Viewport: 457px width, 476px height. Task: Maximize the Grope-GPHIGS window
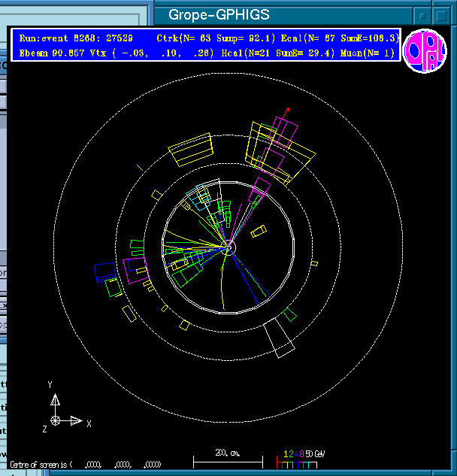pyautogui.click(x=443, y=14)
